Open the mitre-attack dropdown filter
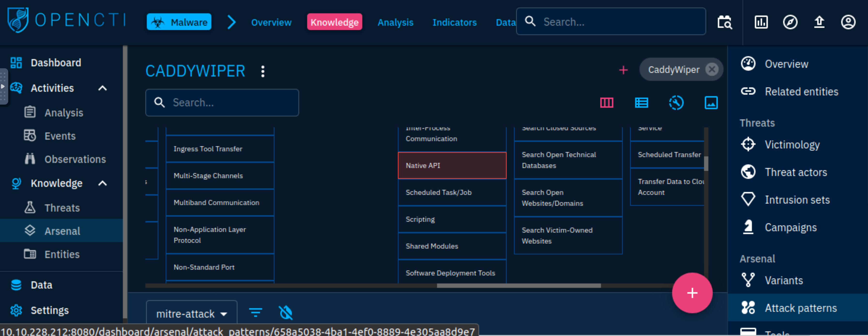868x336 pixels. pos(190,313)
